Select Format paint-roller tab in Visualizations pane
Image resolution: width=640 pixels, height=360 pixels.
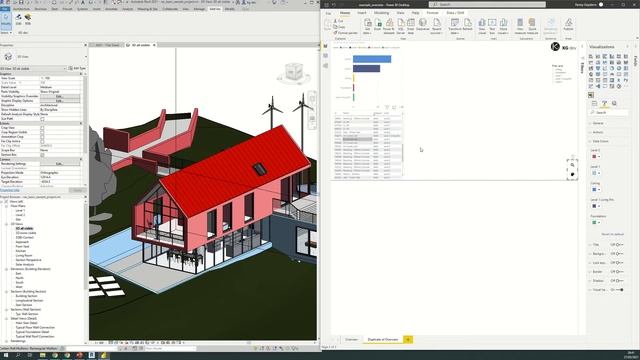click(x=604, y=103)
